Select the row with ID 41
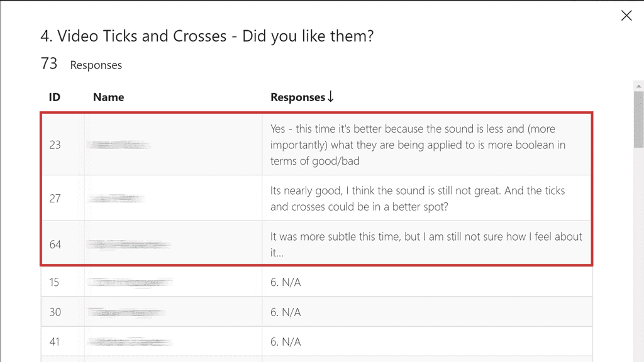Screen dimensions: 644x362 click(55, 342)
